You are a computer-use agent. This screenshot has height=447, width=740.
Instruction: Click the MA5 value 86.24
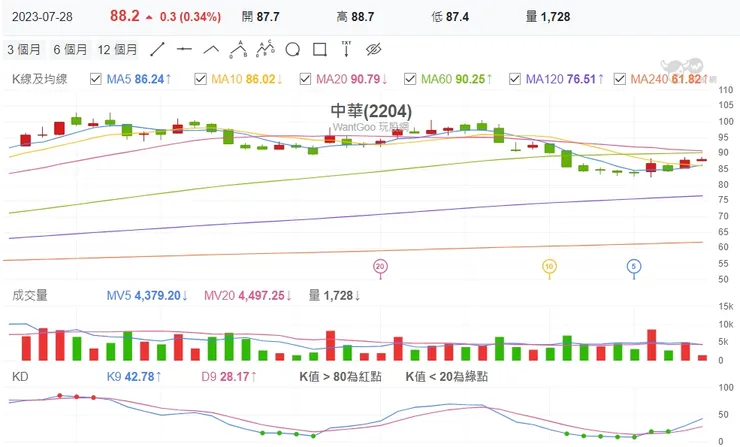coord(149,79)
